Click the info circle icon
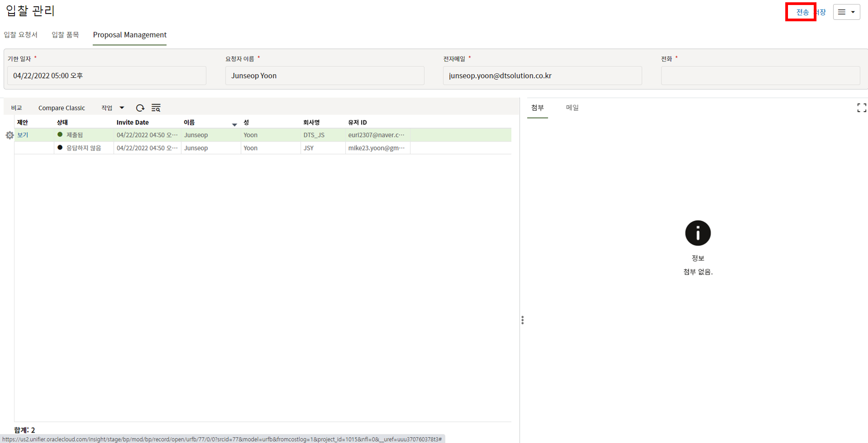 point(698,233)
